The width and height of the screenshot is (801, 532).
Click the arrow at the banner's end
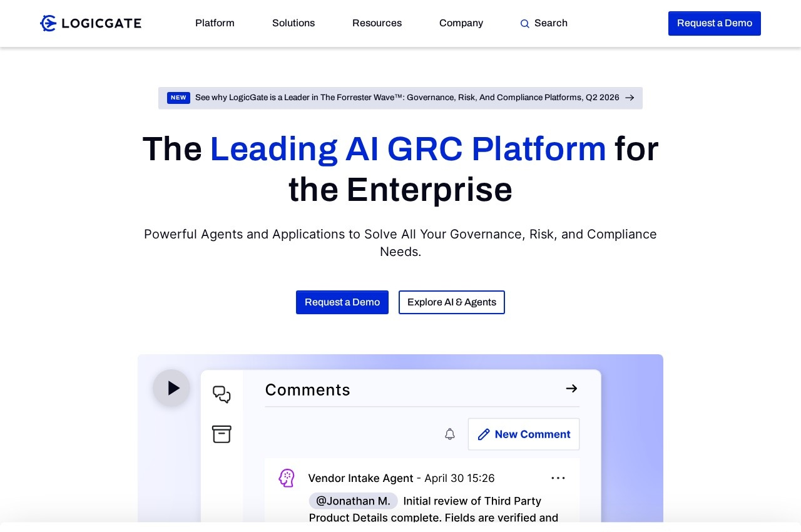point(630,98)
